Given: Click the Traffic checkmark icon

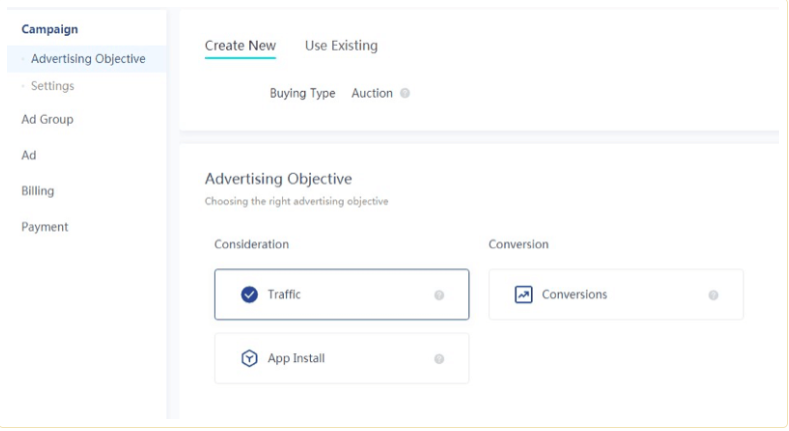Looking at the screenshot, I should (x=250, y=295).
